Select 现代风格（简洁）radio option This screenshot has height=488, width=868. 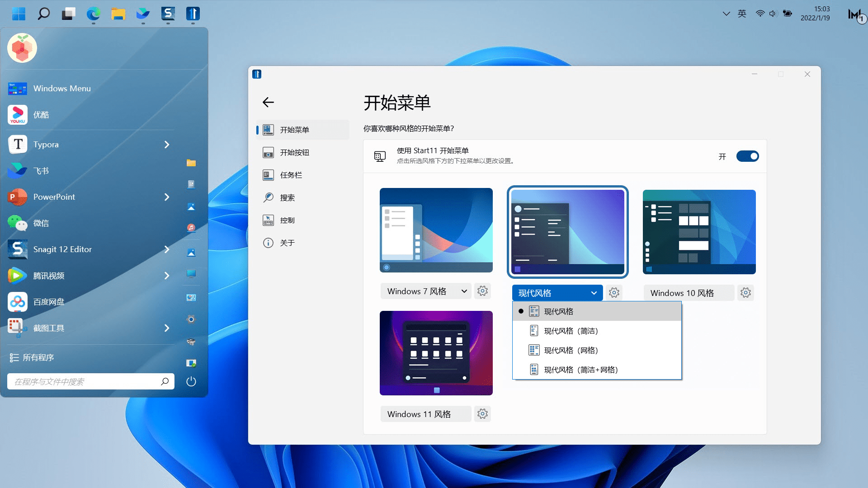pyautogui.click(x=571, y=331)
